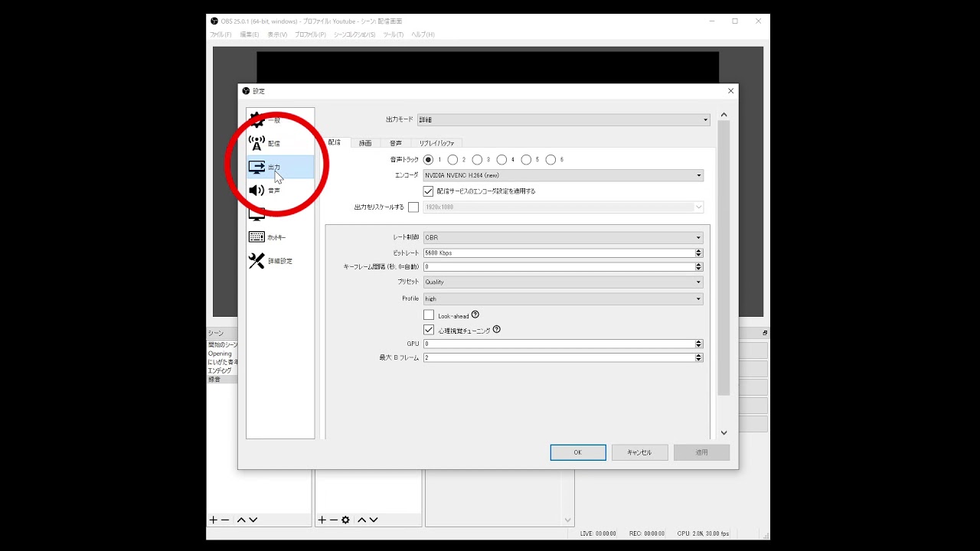Open the rescale resolution 1920x1080 dropdown
The height and width of the screenshot is (551, 980).
[x=563, y=207]
